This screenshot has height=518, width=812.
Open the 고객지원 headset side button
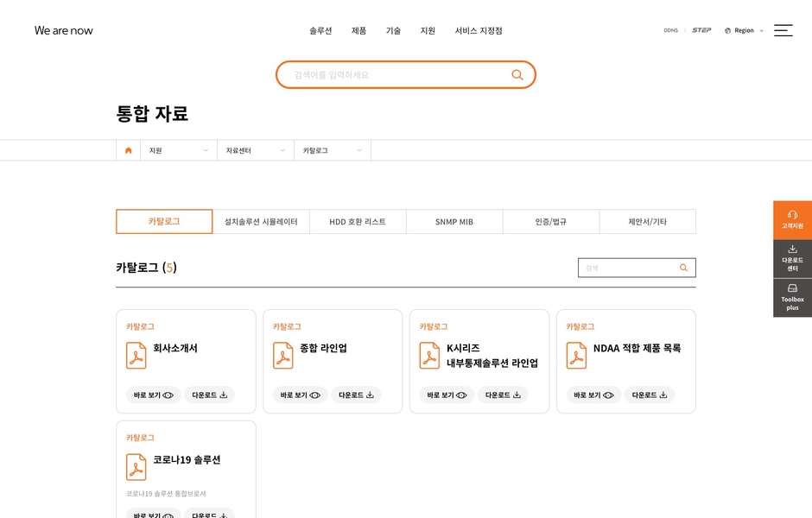(792, 219)
